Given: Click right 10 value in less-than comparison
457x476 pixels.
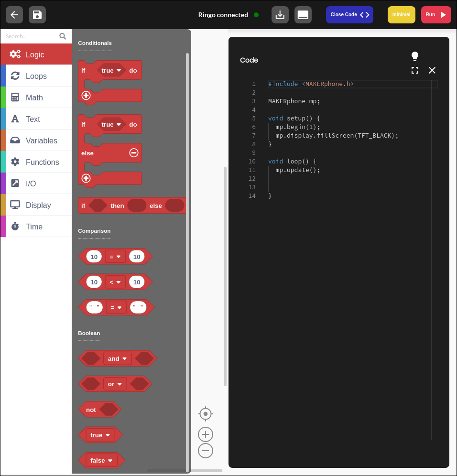Looking at the screenshot, I should pyautogui.click(x=137, y=282).
